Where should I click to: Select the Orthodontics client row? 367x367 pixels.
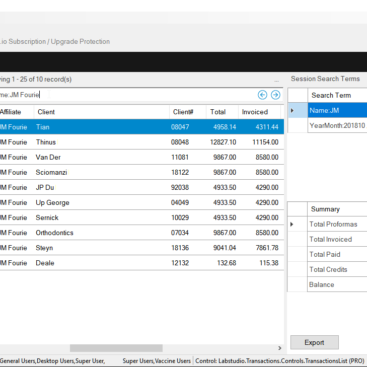(142, 233)
